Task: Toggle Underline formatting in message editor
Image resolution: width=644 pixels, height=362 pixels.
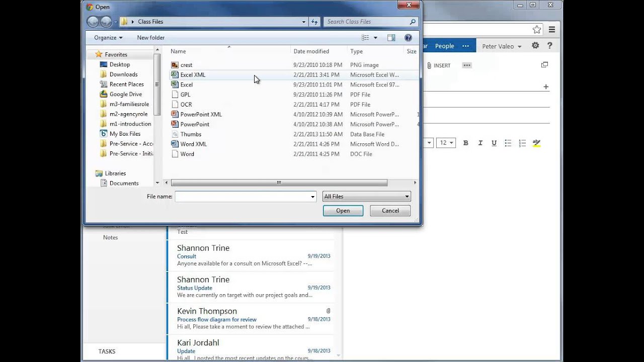Action: pos(494,143)
